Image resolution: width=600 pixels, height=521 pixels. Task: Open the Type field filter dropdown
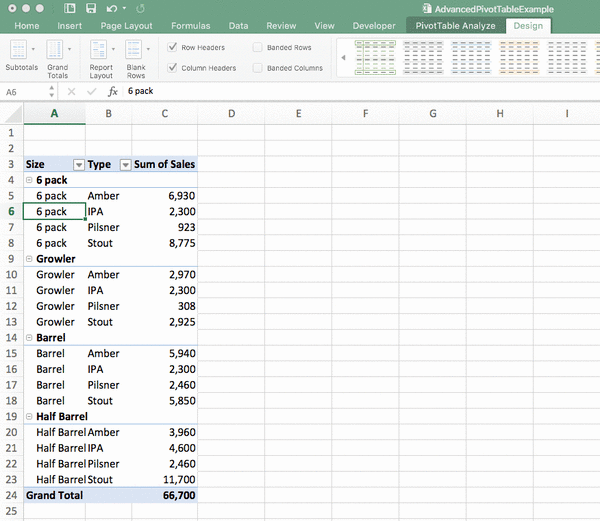click(125, 165)
